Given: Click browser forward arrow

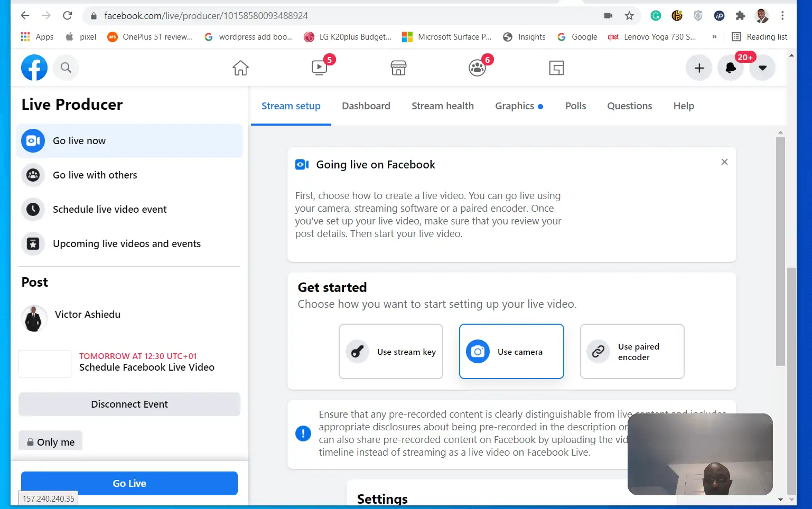Looking at the screenshot, I should [x=46, y=16].
